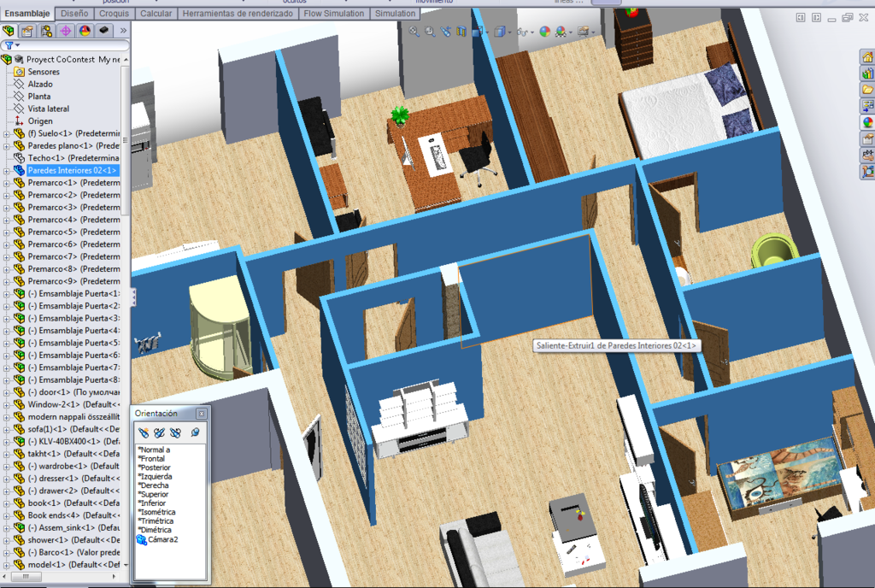Show more manager tabs with the chevron

pyautogui.click(x=123, y=31)
